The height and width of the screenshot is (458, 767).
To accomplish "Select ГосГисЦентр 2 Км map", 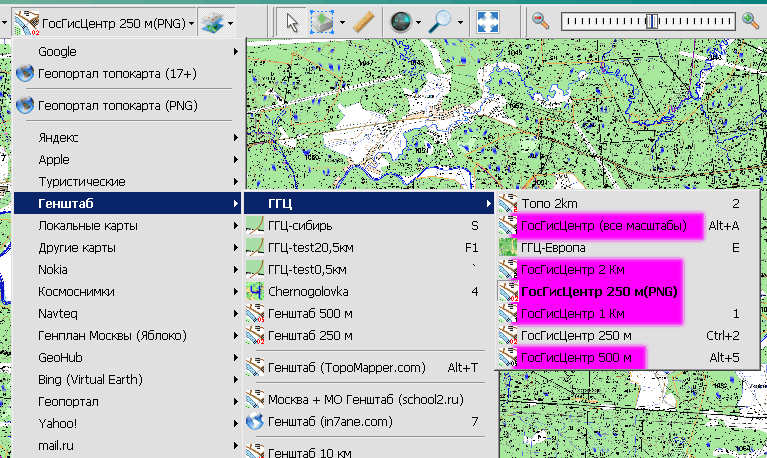I will pos(628,270).
